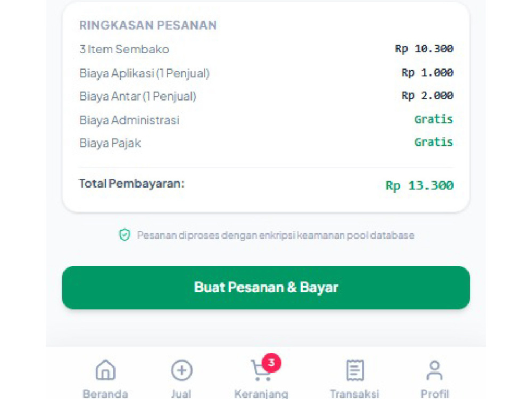Select the Keranjang tab label
Viewport: 532px width, 399px height.
[261, 394]
